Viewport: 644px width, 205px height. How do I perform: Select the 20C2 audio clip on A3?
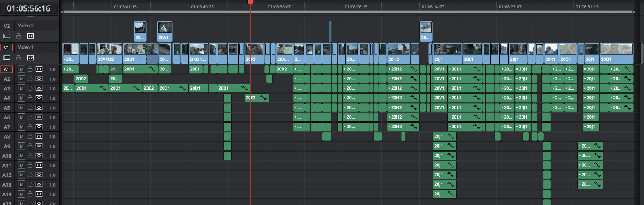(x=150, y=88)
